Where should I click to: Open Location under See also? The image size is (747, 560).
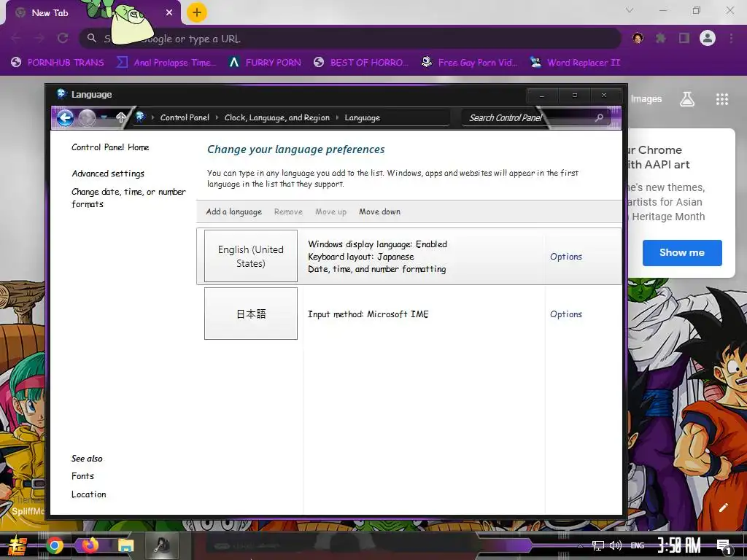click(x=88, y=494)
